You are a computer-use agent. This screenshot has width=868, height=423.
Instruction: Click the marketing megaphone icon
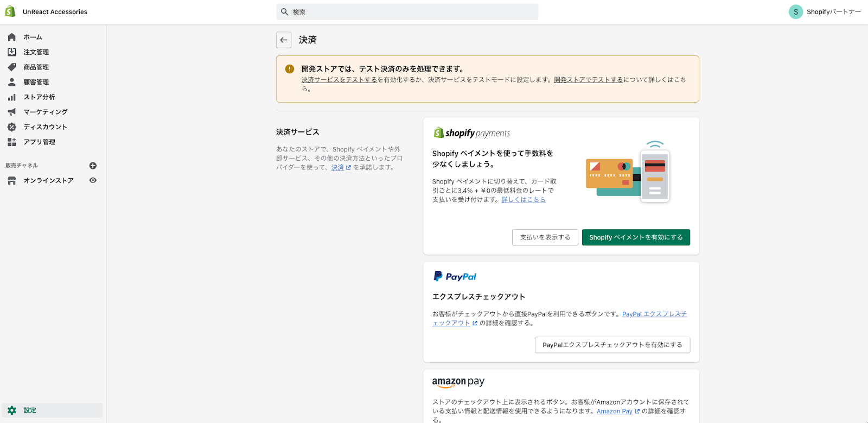pos(12,112)
